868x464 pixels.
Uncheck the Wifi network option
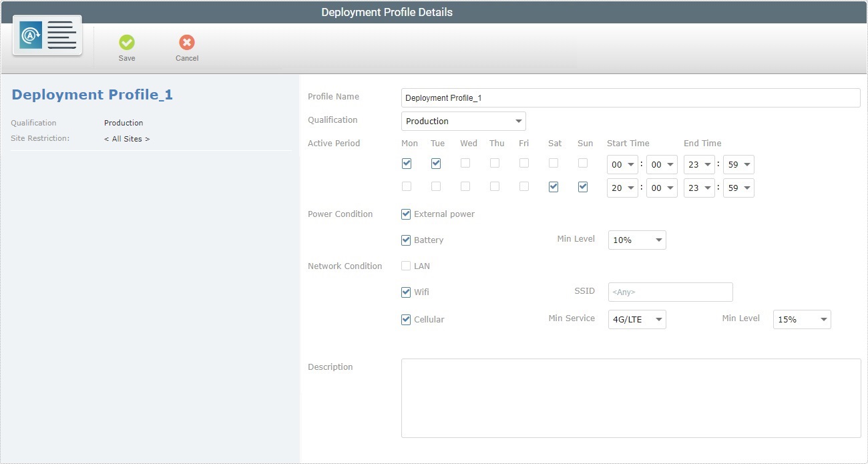(406, 292)
